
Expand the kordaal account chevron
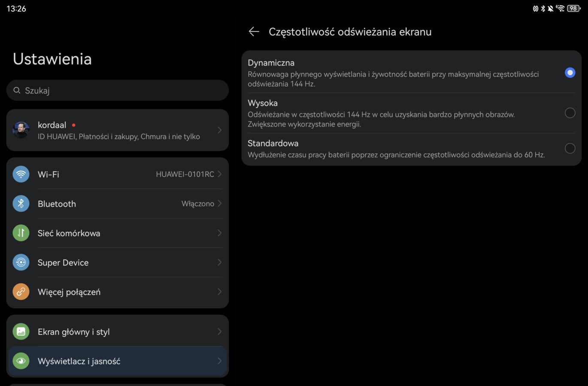click(x=219, y=130)
